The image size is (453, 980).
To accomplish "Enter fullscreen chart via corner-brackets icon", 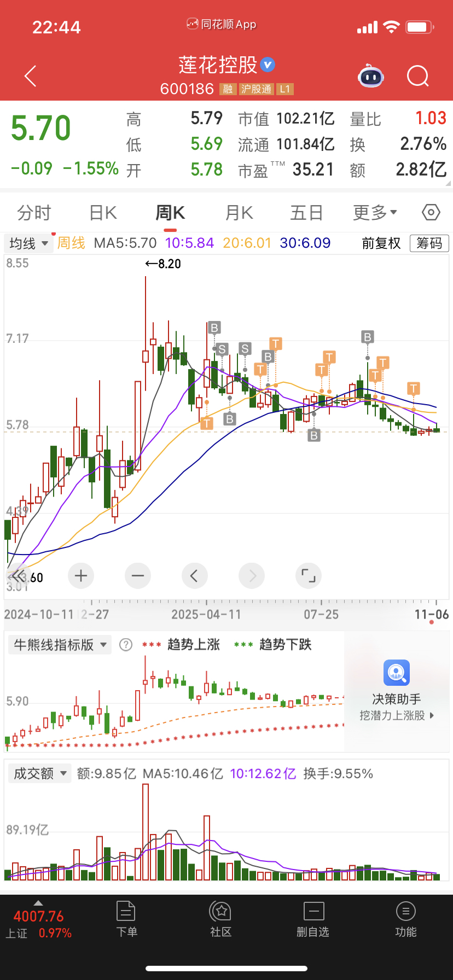I will pos(309,575).
